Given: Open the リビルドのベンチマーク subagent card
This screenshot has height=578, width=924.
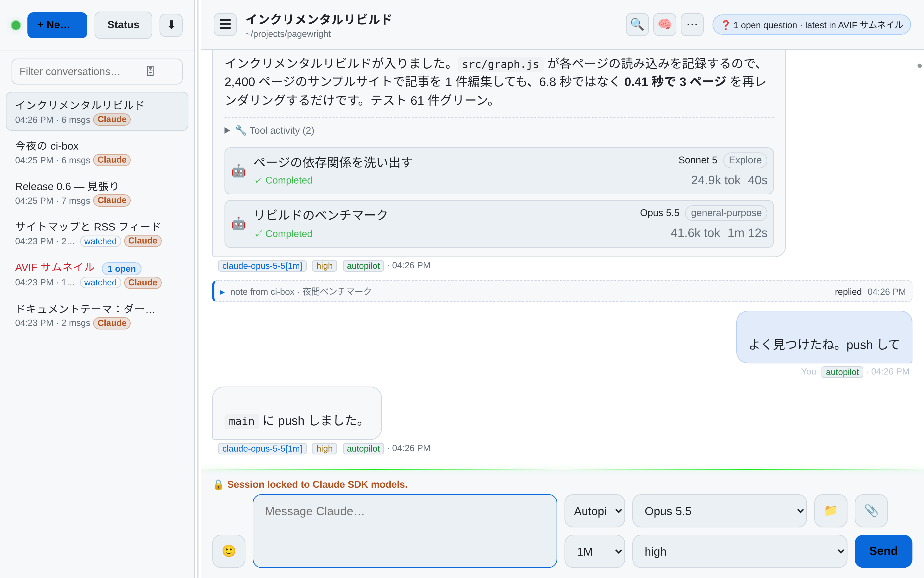Looking at the screenshot, I should (499, 224).
